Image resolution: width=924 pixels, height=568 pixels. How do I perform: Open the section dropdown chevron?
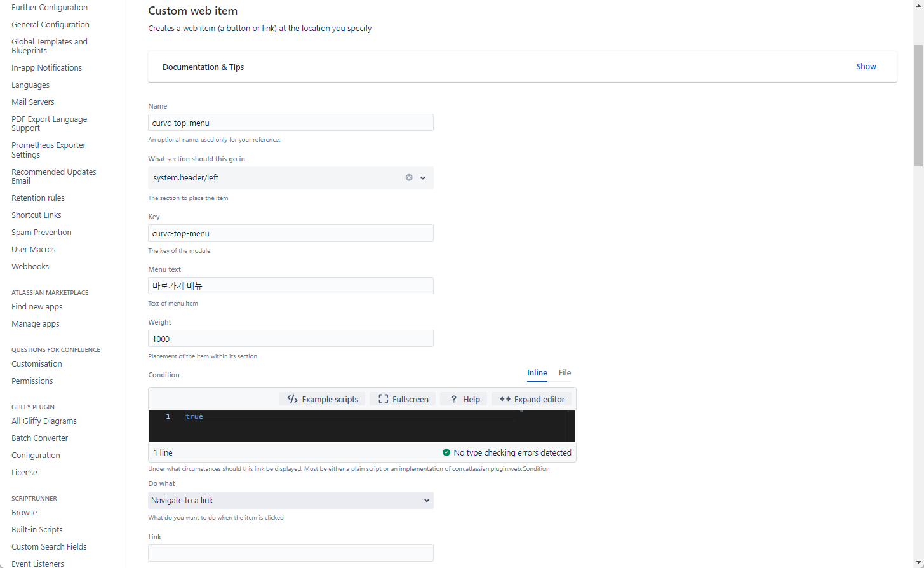point(423,178)
